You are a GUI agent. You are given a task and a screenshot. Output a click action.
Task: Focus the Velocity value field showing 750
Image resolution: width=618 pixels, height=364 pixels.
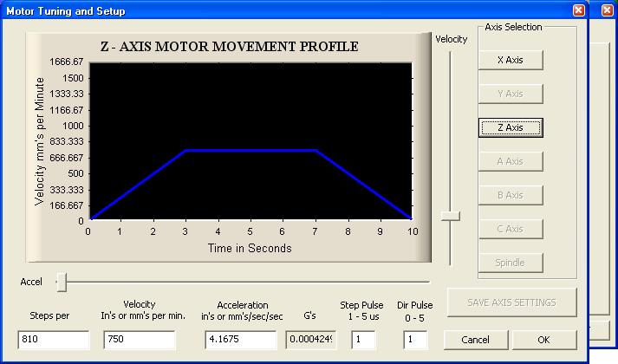click(139, 341)
